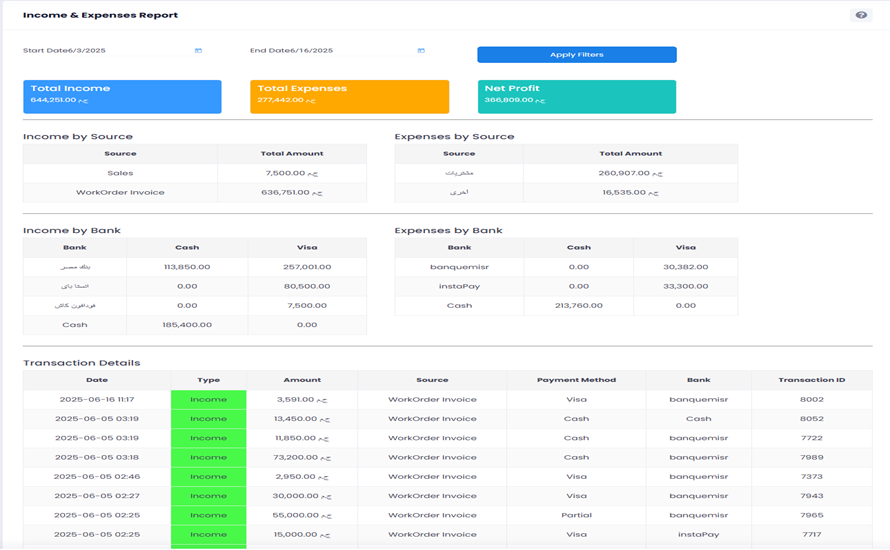
Task: Select the Total Income summary card
Action: 122,96
